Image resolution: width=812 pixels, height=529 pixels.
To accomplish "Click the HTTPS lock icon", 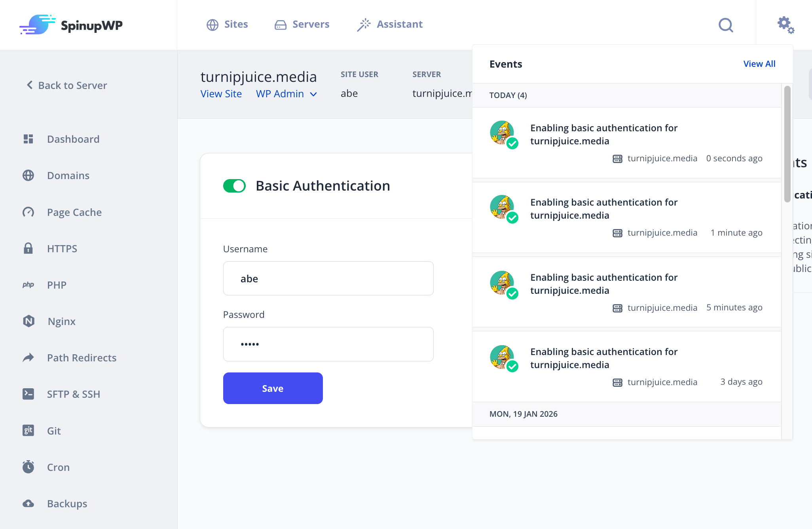I will point(28,248).
